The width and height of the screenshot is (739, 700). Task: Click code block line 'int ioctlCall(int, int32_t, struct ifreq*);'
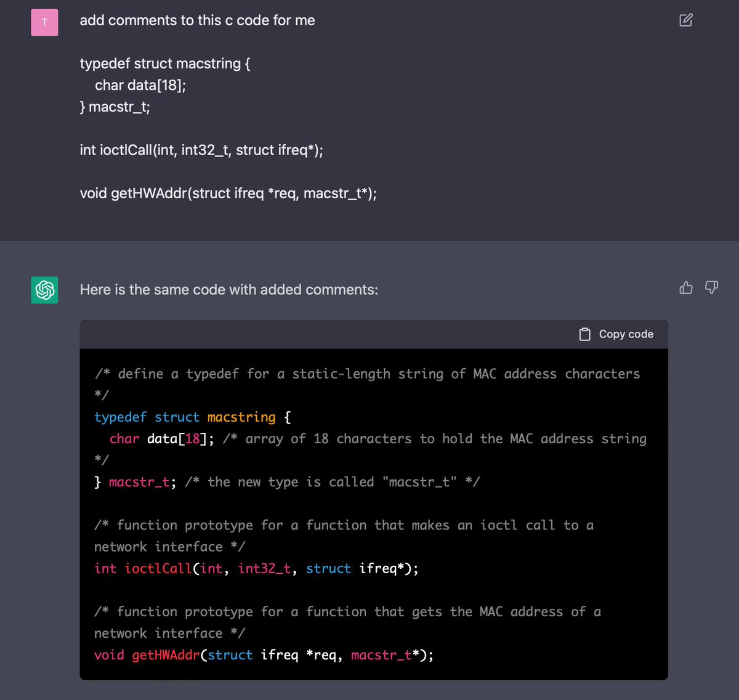coord(256,568)
